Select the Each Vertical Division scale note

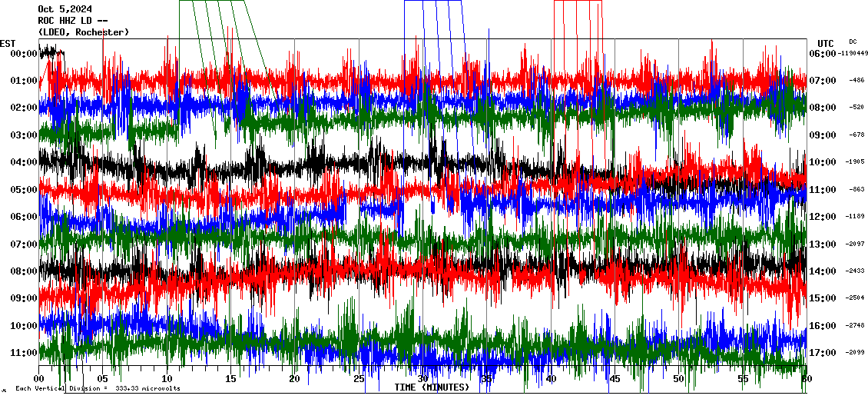[98, 389]
